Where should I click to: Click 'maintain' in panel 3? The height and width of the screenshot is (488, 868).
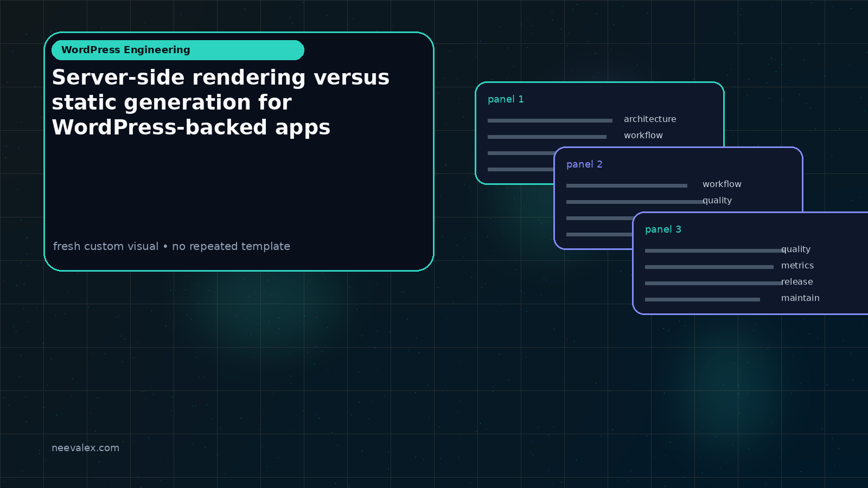tap(800, 298)
